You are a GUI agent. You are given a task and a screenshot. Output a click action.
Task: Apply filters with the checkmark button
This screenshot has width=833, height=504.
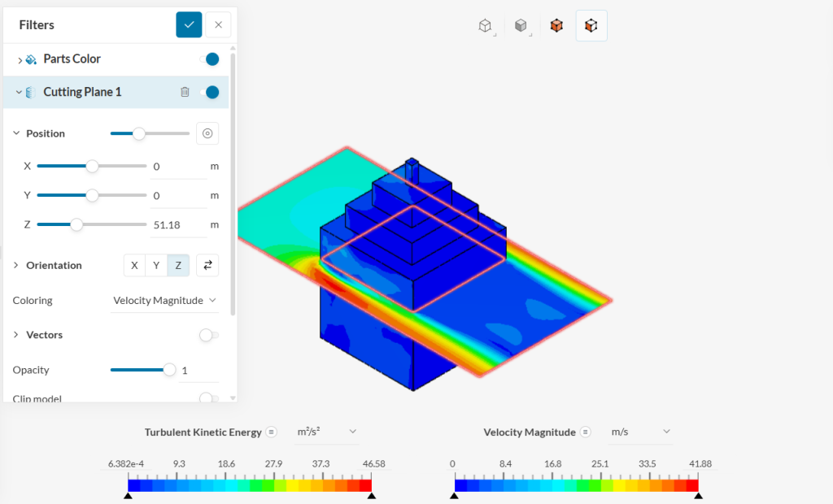(189, 25)
